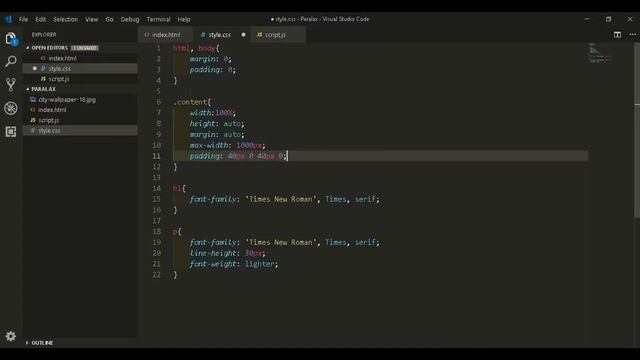Open the Extensions view

pyautogui.click(x=11, y=131)
